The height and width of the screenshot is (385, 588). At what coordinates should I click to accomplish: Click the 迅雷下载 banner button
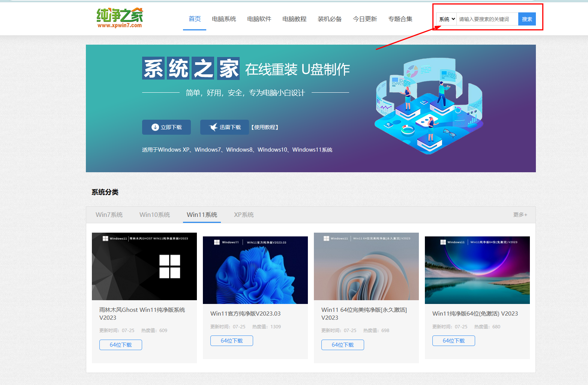point(225,127)
